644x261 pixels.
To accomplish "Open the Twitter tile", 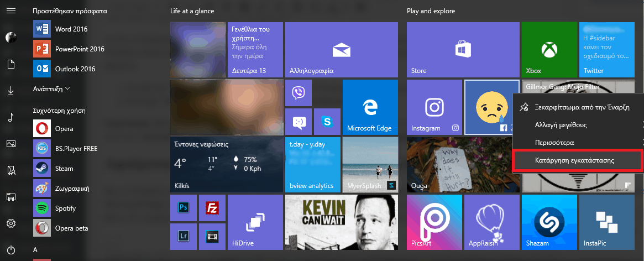I will coord(606,50).
